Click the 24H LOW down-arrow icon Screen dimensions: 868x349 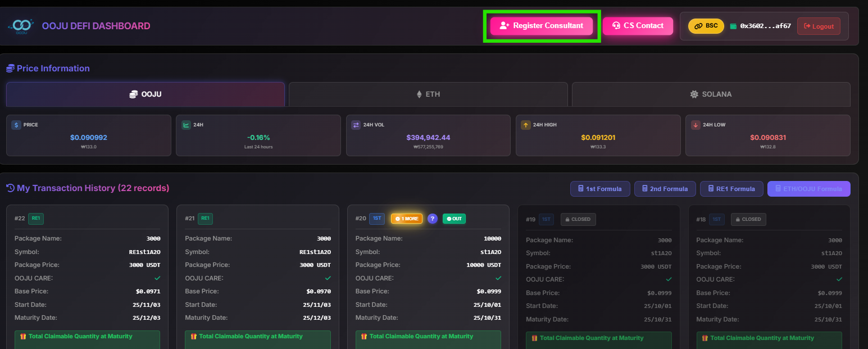coord(696,125)
